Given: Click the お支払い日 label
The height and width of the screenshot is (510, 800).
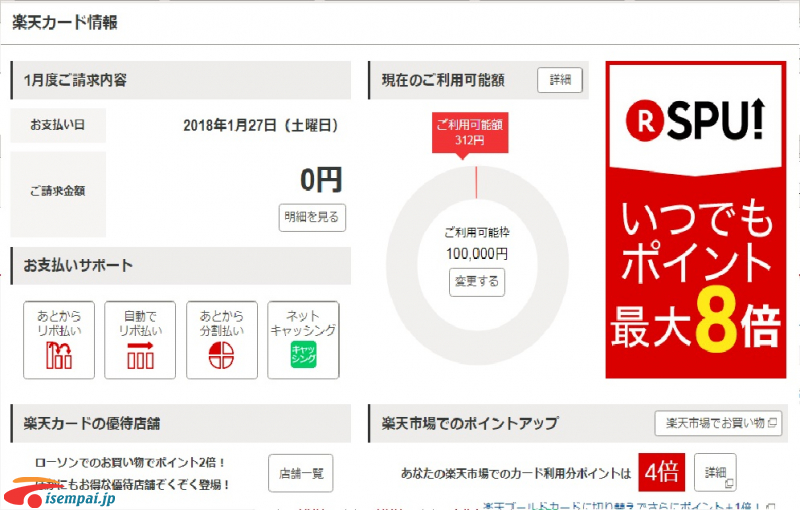Looking at the screenshot, I should pyautogui.click(x=58, y=125).
